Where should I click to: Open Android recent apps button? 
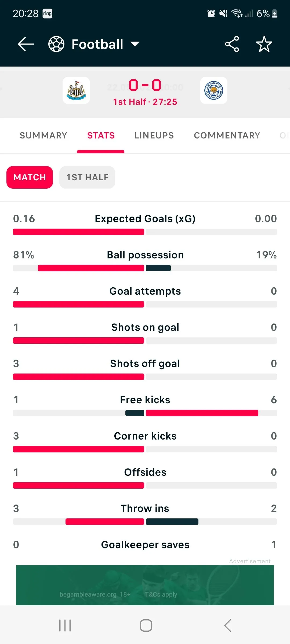click(65, 625)
